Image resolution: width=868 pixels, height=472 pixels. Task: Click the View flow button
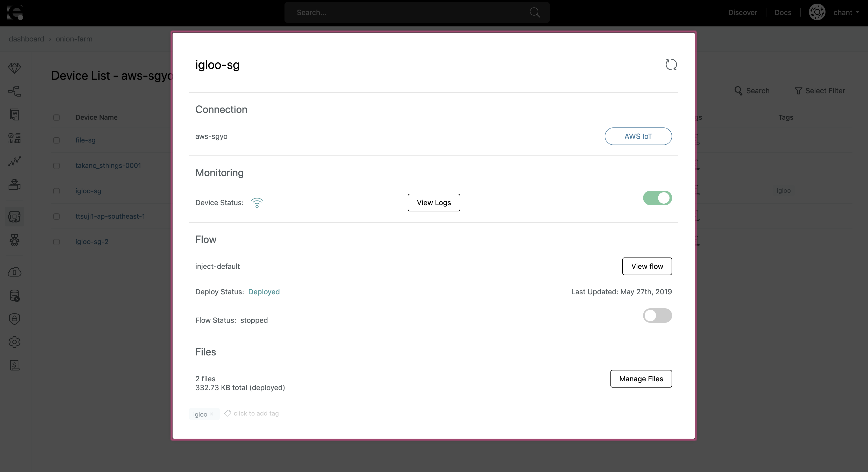click(647, 266)
